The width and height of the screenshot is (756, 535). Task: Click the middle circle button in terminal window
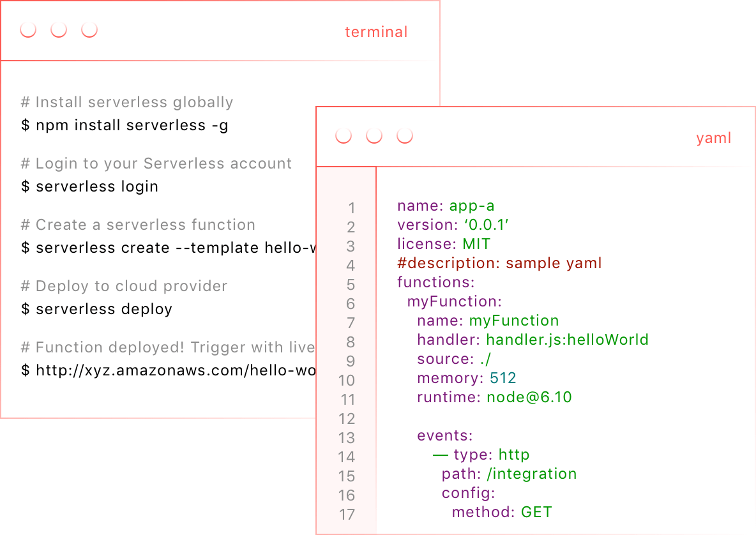pyautogui.click(x=59, y=29)
